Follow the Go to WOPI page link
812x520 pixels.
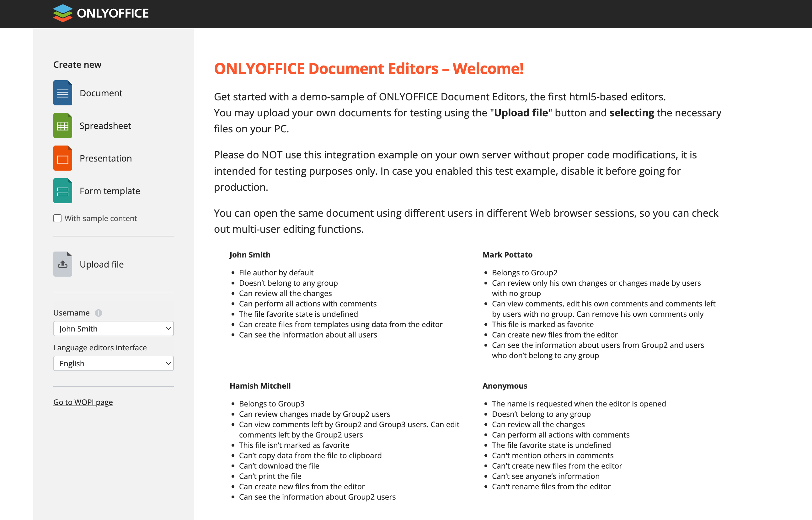(83, 402)
